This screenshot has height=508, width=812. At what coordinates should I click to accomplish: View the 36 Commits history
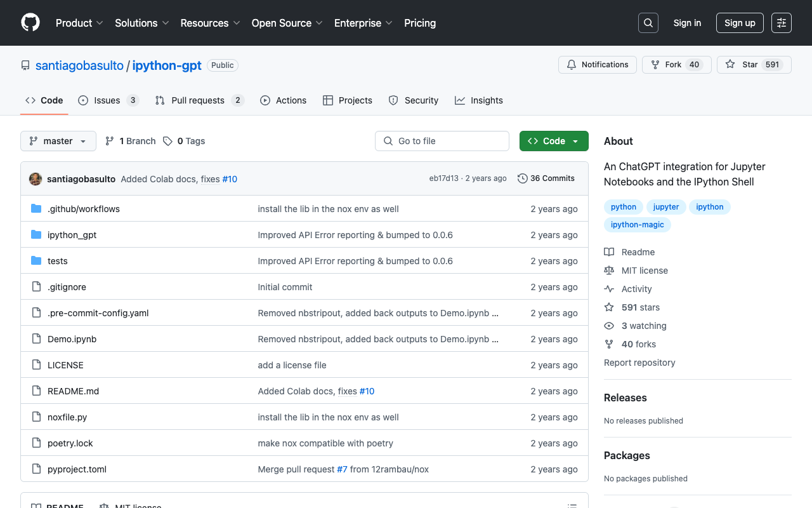point(546,178)
